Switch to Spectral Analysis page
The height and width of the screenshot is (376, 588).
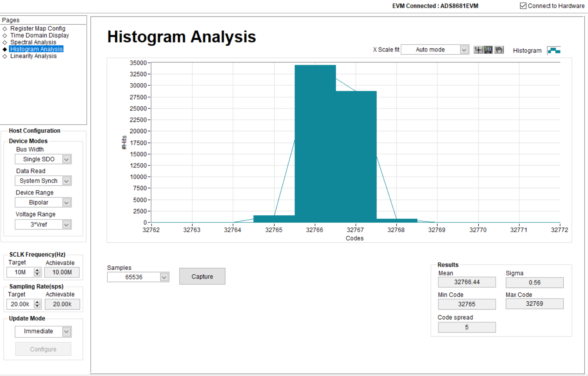click(33, 42)
